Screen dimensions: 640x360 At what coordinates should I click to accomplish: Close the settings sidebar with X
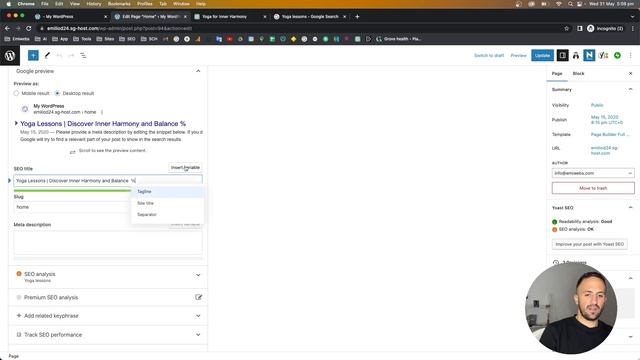(x=630, y=73)
